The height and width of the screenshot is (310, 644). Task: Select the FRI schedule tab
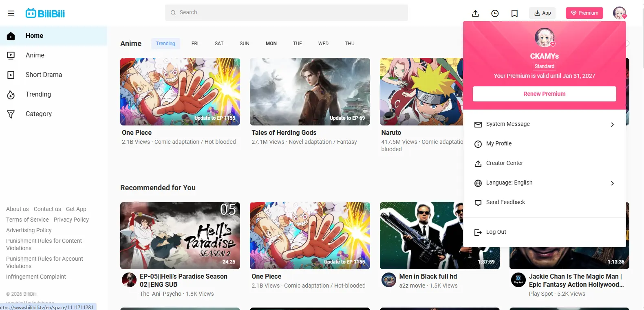[x=195, y=44]
